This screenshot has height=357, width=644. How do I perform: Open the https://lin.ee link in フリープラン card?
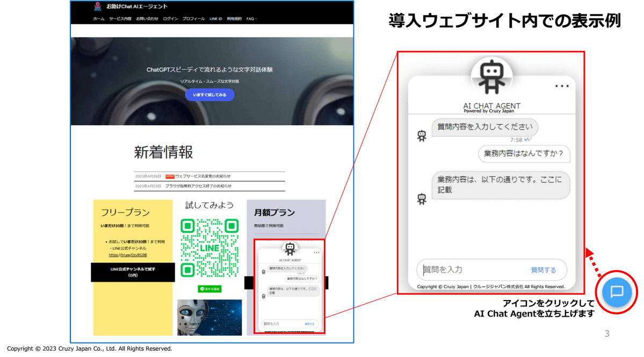click(x=128, y=255)
